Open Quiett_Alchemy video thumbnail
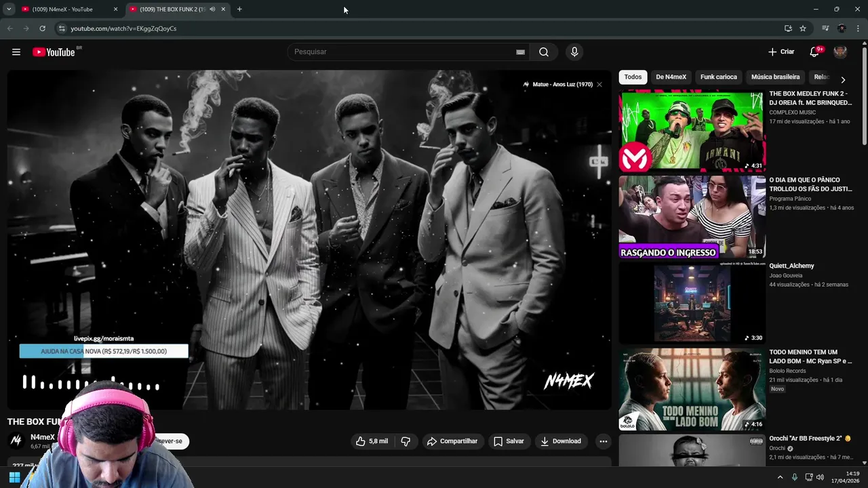This screenshot has width=868, height=488. (x=692, y=303)
